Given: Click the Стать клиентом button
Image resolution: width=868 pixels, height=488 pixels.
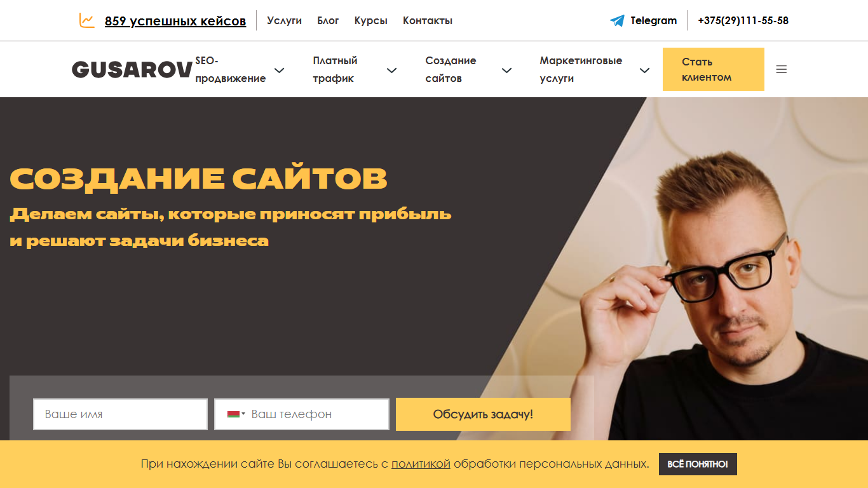Looking at the screenshot, I should pyautogui.click(x=714, y=69).
